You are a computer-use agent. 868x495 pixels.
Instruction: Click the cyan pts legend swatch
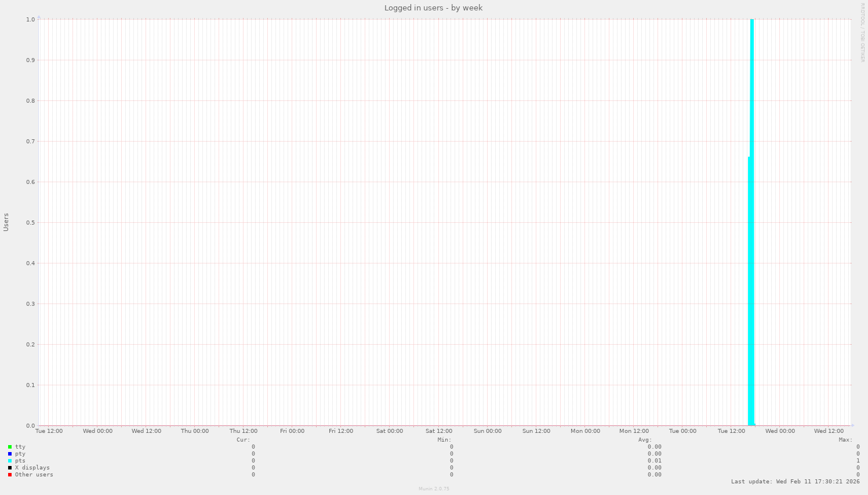tap(10, 461)
